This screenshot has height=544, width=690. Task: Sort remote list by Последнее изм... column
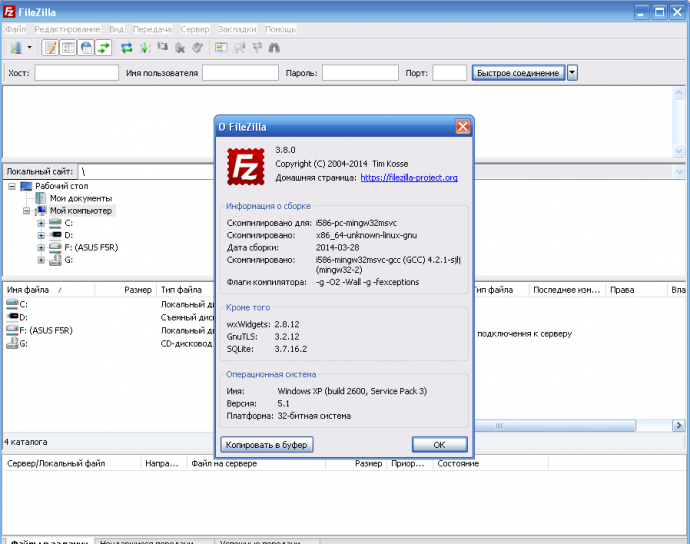coord(567,290)
